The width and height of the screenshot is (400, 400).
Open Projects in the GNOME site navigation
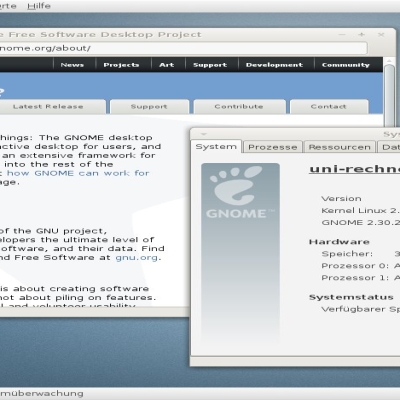(121, 65)
